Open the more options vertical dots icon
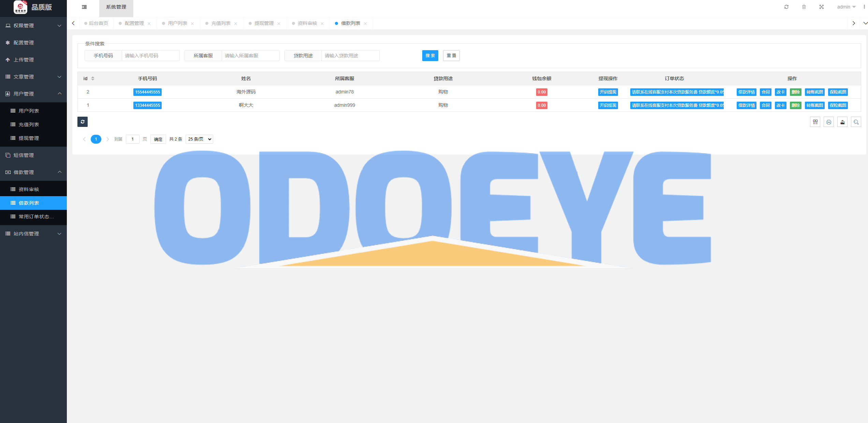Viewport: 868px width, 423px height. point(864,7)
